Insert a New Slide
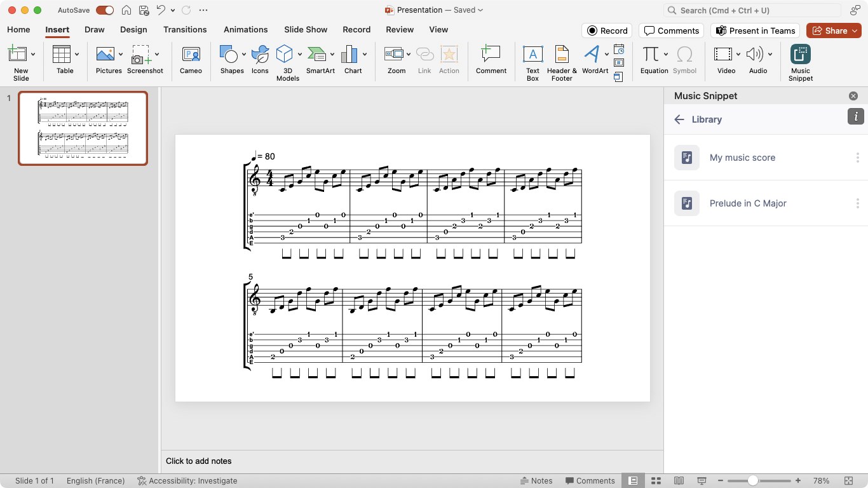The height and width of the screenshot is (488, 868). [x=18, y=62]
